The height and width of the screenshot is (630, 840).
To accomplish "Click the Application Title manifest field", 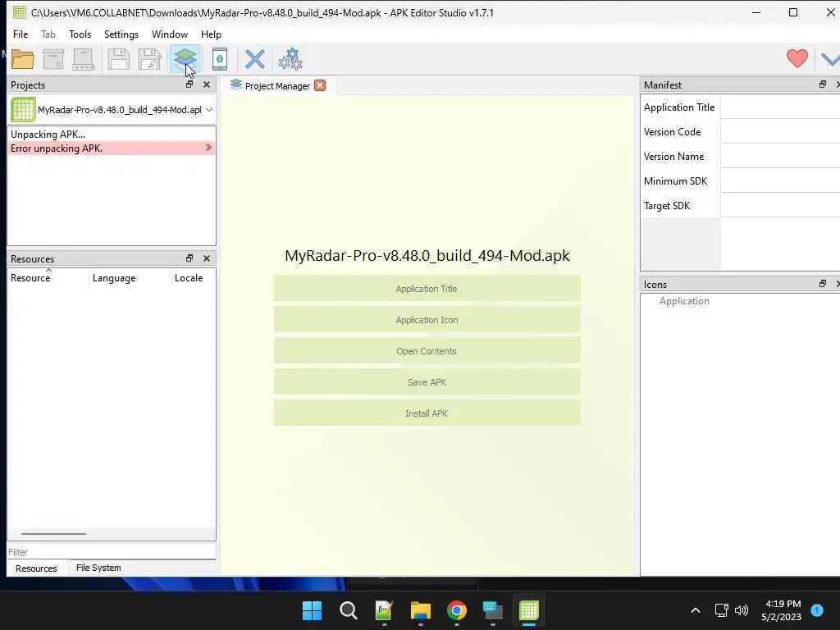I will coord(781,107).
